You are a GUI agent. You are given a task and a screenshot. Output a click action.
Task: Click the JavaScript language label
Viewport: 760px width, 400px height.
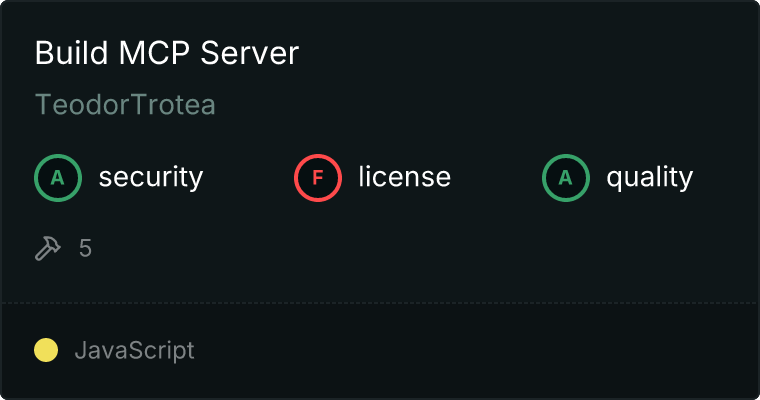[x=134, y=350]
